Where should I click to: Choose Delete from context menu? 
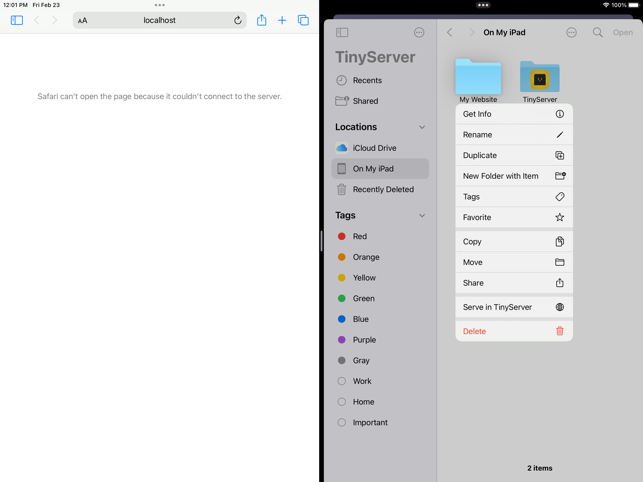coord(514,331)
